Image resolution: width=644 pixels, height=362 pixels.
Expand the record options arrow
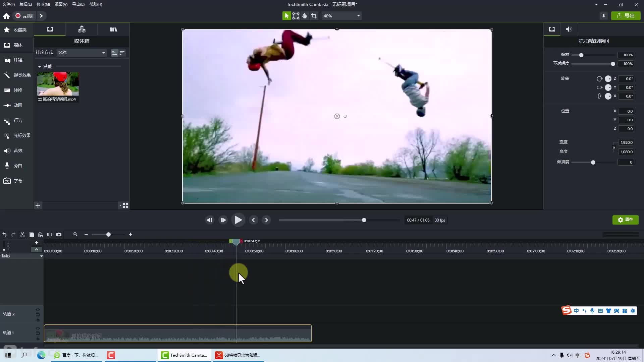[41, 16]
